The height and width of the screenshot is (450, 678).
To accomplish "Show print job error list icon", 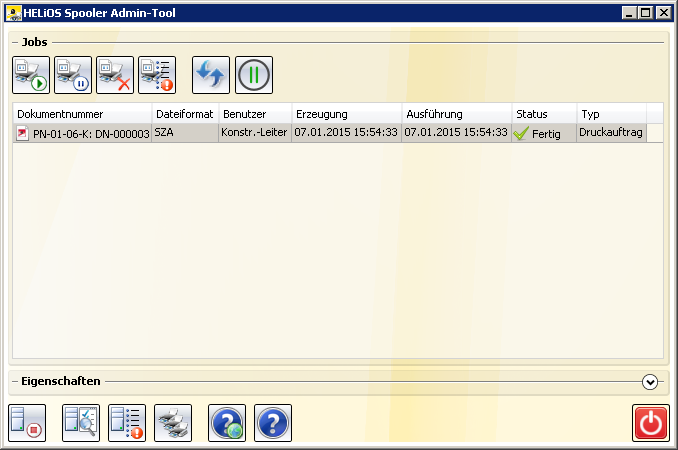I will click(157, 75).
